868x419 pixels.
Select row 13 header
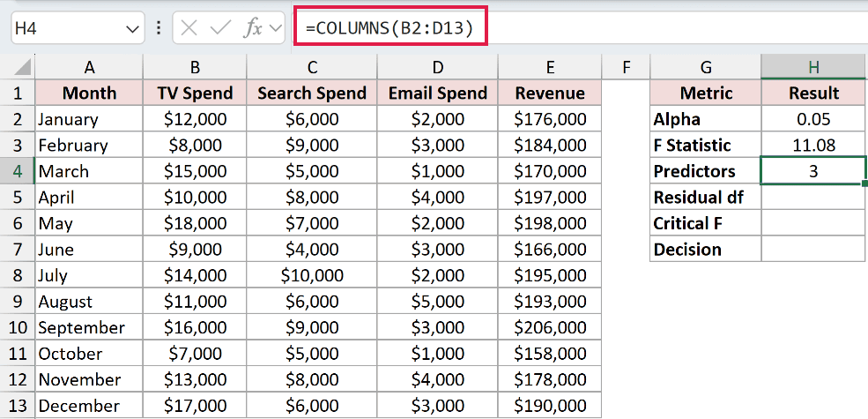point(17,406)
